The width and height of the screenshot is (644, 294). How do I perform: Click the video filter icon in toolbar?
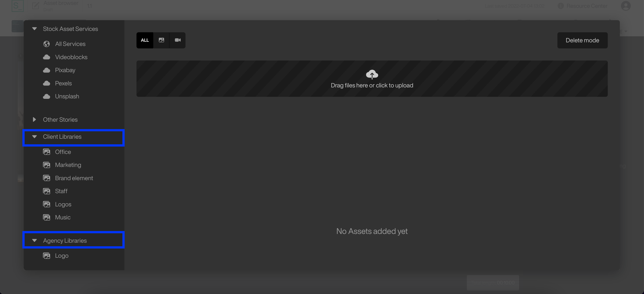tap(177, 40)
